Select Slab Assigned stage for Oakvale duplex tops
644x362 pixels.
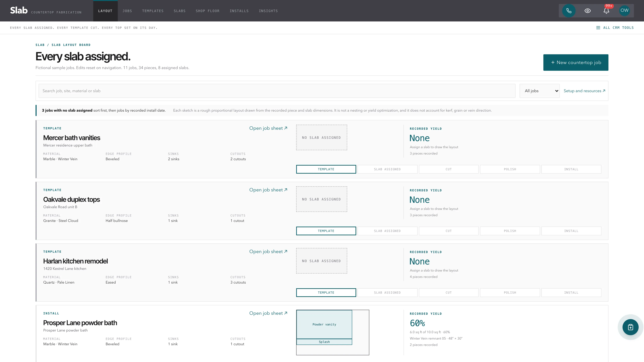click(x=387, y=231)
